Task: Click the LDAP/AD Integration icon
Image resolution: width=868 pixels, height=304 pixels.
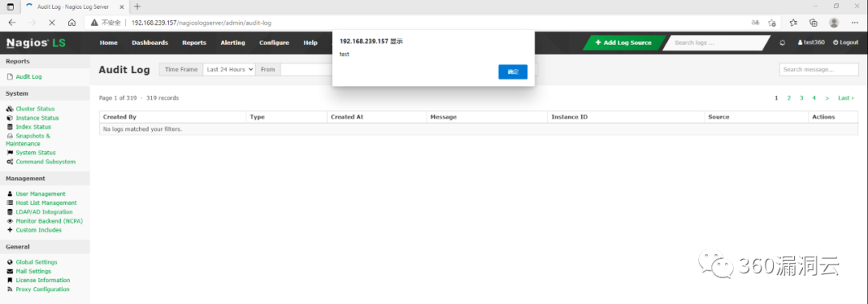Action: 10,212
